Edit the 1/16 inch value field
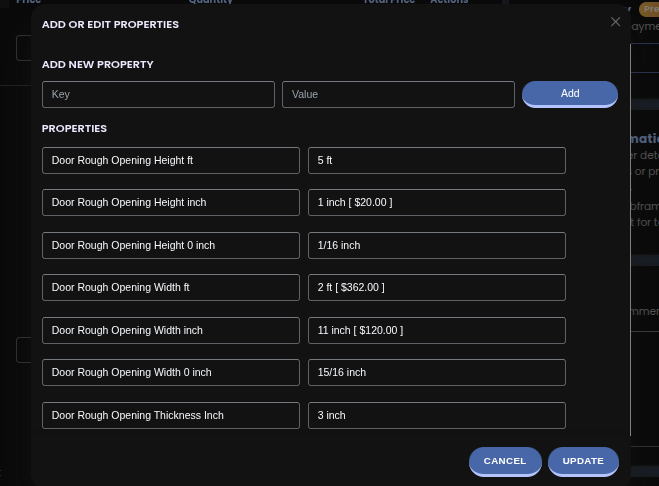 tap(436, 245)
